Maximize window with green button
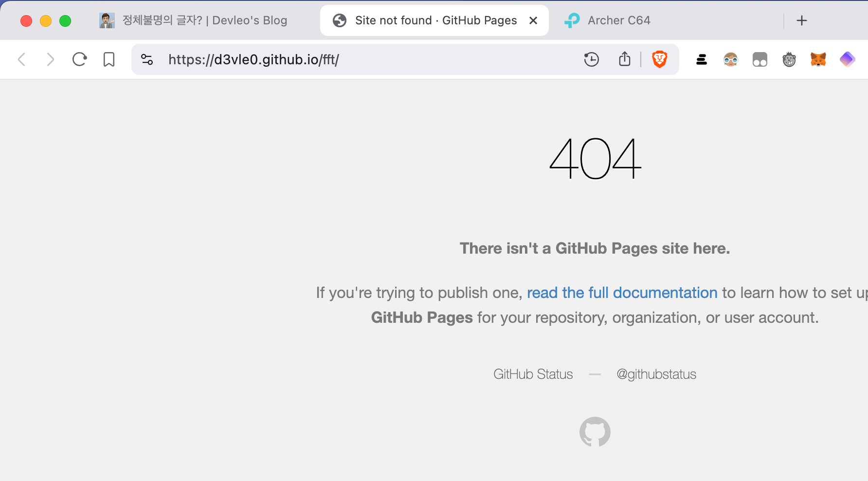Image resolution: width=868 pixels, height=481 pixels. (x=65, y=21)
